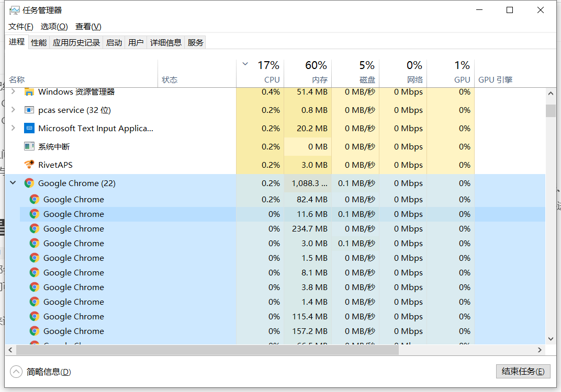Click Chrome icon in the 3.8 MB row
The image size is (561, 392).
(35, 287)
